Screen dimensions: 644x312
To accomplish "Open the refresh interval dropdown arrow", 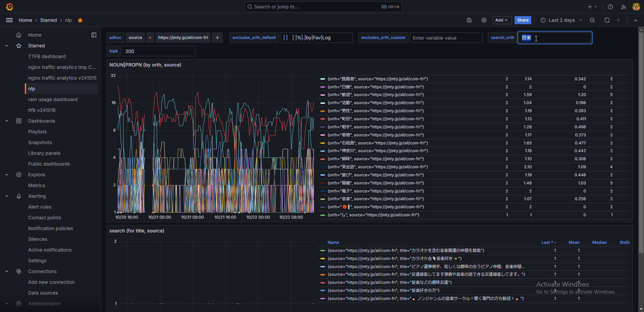I will pos(619,20).
